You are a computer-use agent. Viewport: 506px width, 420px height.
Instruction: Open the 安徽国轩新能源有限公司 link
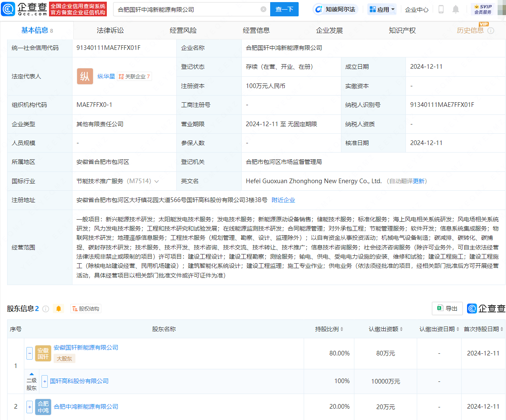click(x=86, y=347)
